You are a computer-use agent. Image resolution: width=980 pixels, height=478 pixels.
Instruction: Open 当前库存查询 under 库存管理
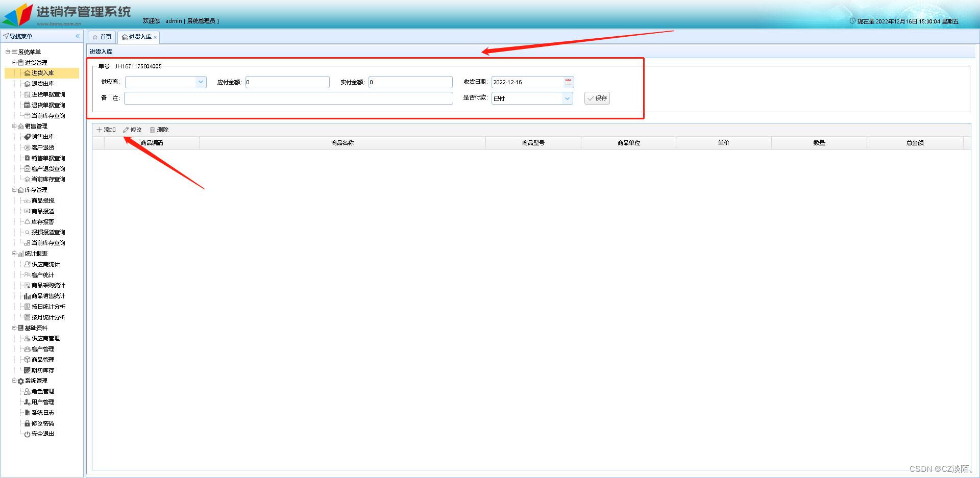[48, 243]
